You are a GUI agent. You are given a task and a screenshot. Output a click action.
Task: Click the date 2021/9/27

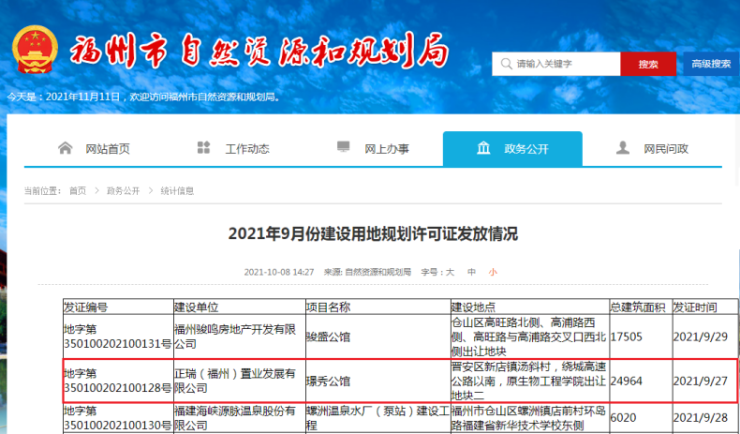point(700,381)
